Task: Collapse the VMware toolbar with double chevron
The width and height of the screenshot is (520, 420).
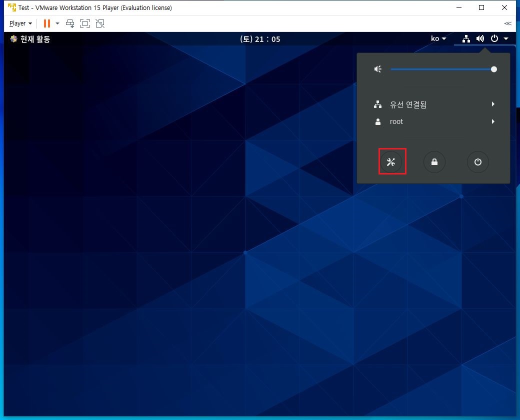Action: [507, 23]
